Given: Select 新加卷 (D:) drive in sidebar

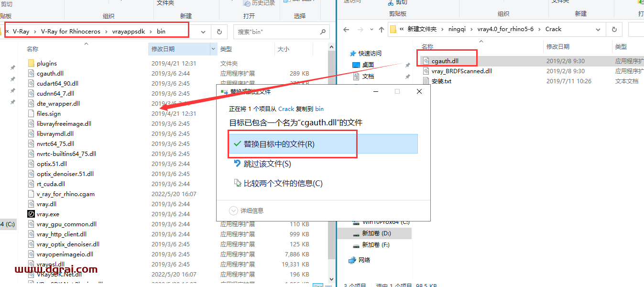Looking at the screenshot, I should click(376, 233).
